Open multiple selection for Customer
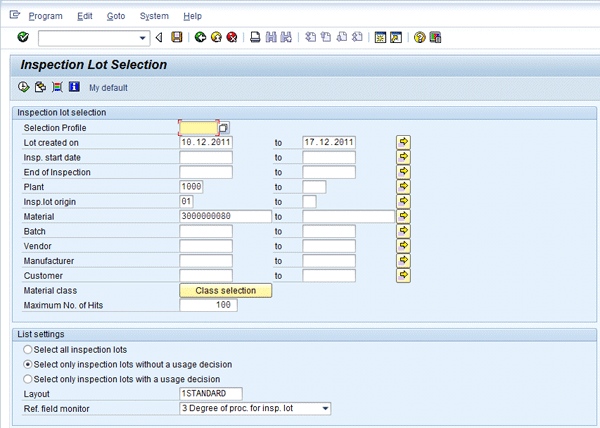 pyautogui.click(x=403, y=275)
